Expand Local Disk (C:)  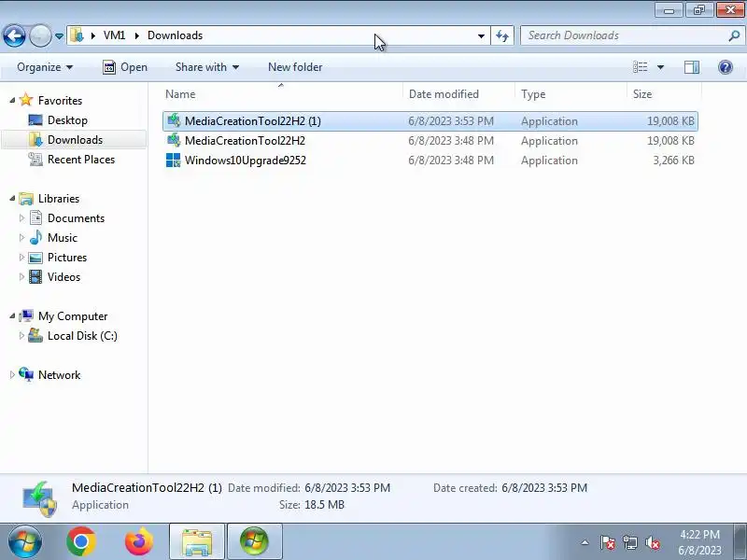tap(21, 336)
